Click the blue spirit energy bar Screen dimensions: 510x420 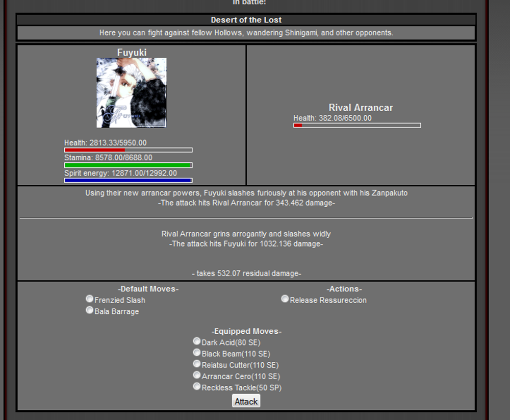coord(129,180)
